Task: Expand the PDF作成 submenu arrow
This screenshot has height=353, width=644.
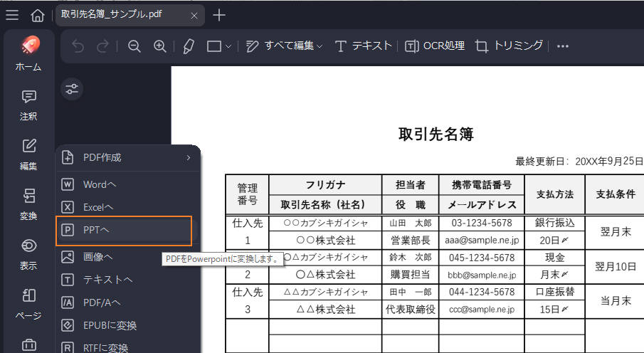Action: pos(189,158)
